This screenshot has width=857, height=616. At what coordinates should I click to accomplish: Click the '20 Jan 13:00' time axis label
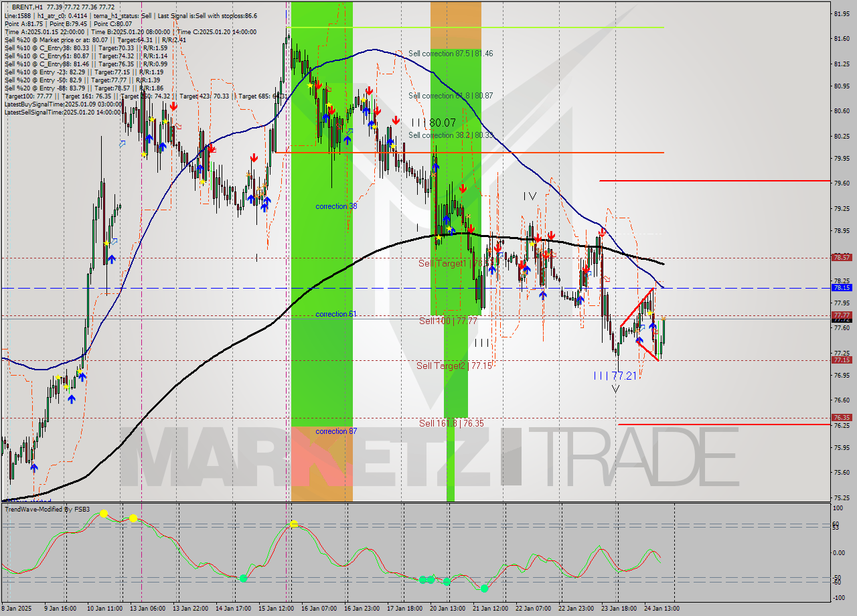point(447,609)
